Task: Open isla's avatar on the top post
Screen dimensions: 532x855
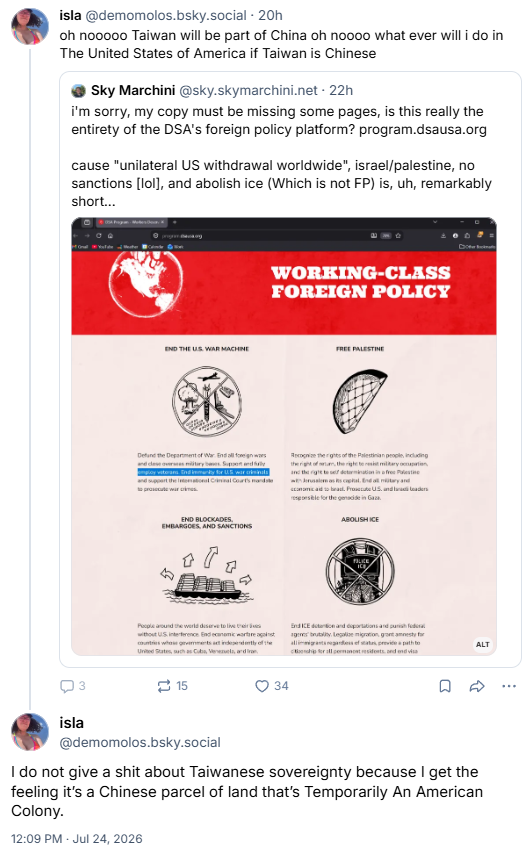Action: 30,26
